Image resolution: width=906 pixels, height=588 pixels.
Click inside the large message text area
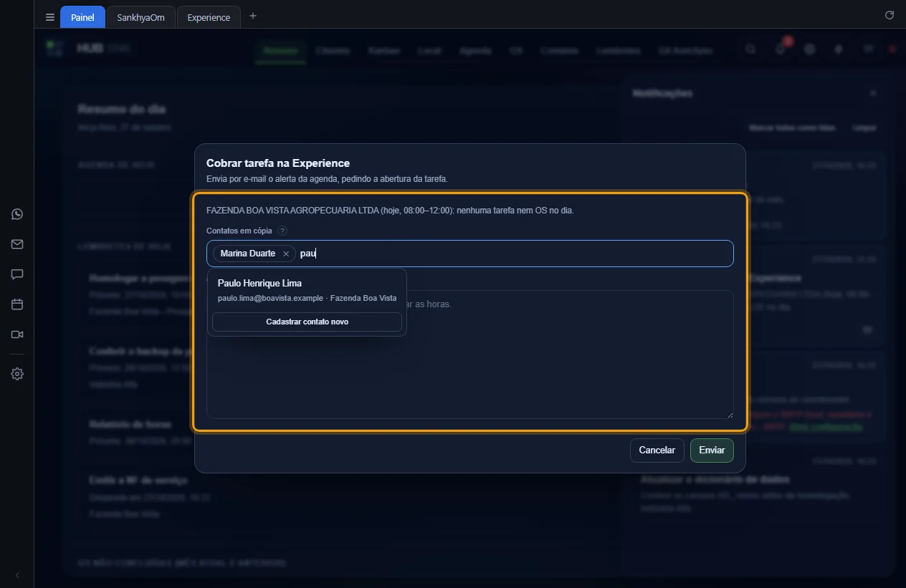(470, 355)
